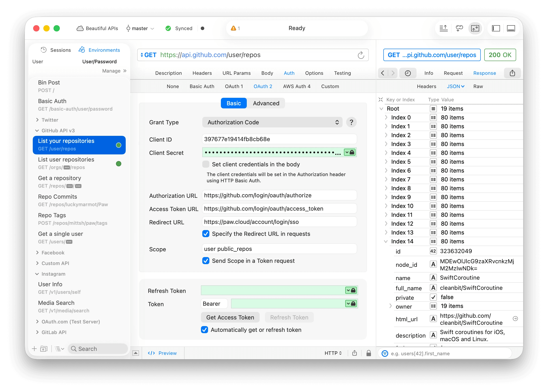The image size is (548, 392).
Task: Click the warning triangle indicator
Action: coord(233,29)
